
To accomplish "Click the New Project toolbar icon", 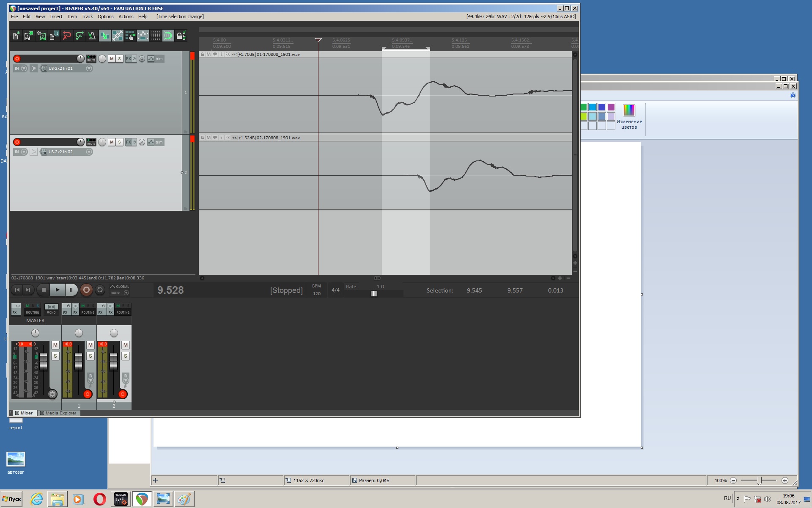I will click(x=16, y=36).
